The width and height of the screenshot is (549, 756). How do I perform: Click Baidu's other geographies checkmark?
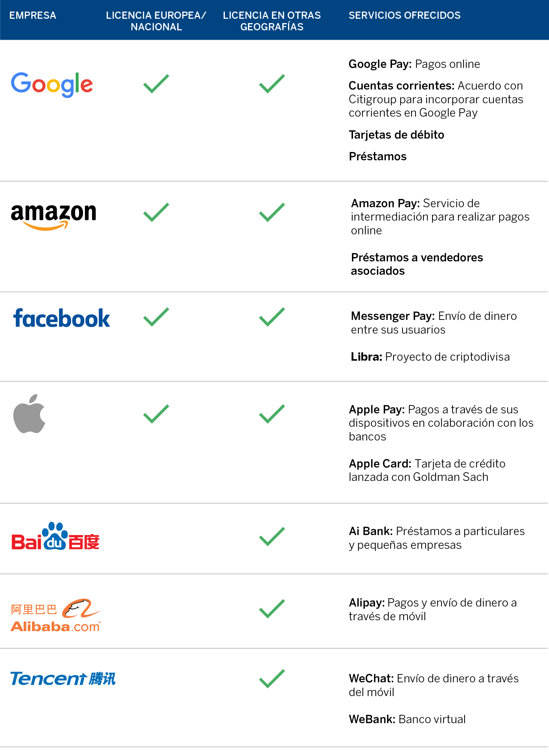272,536
